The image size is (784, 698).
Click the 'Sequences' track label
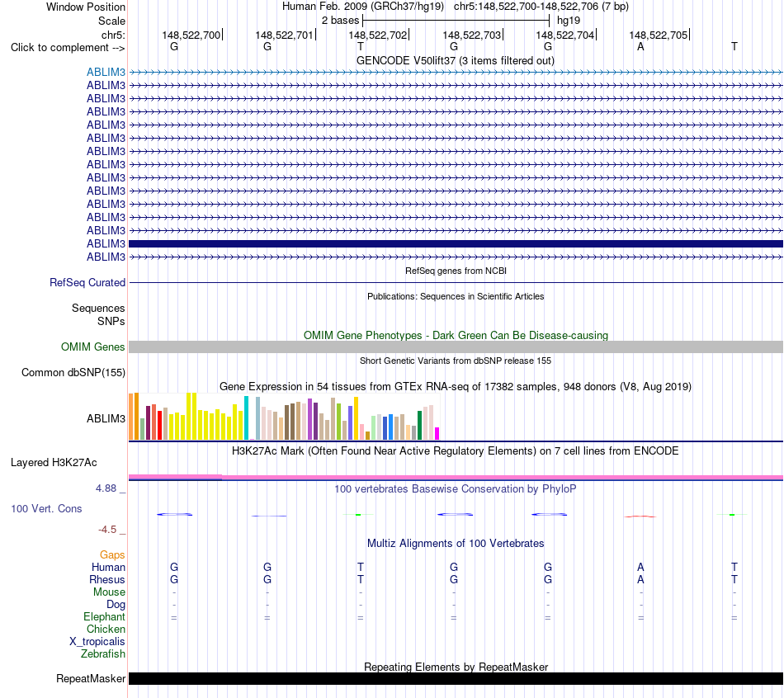click(98, 308)
